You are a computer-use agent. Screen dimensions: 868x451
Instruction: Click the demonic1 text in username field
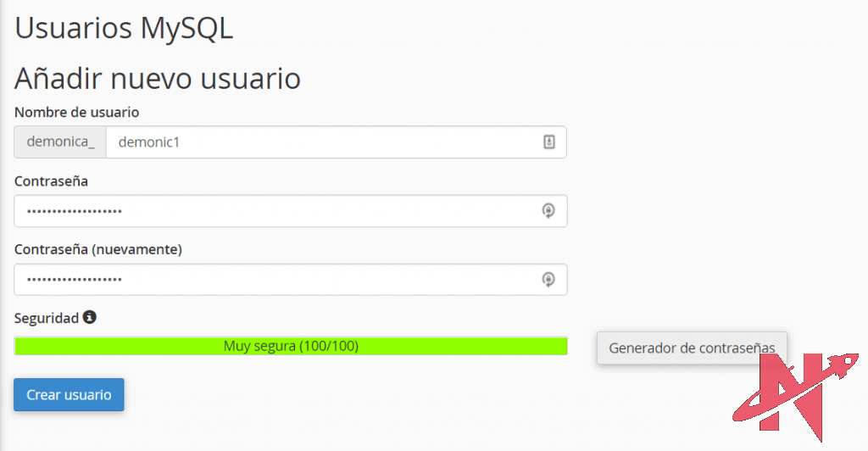149,142
